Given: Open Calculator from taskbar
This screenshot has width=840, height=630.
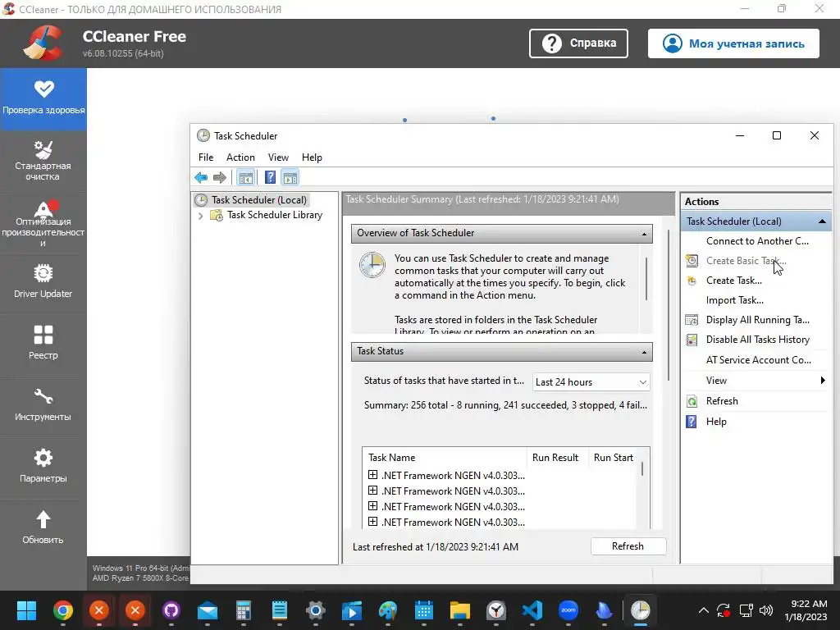Looking at the screenshot, I should pyautogui.click(x=243, y=610).
